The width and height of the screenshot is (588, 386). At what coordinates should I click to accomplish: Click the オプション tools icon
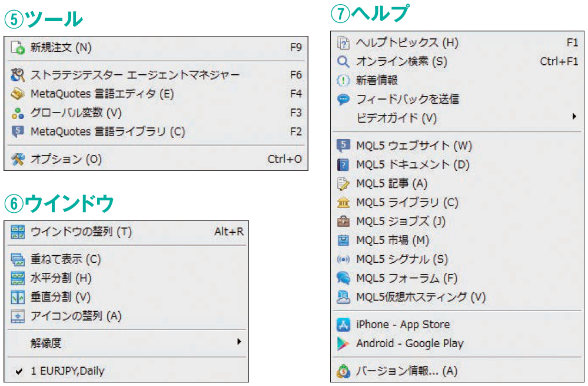pyautogui.click(x=18, y=159)
